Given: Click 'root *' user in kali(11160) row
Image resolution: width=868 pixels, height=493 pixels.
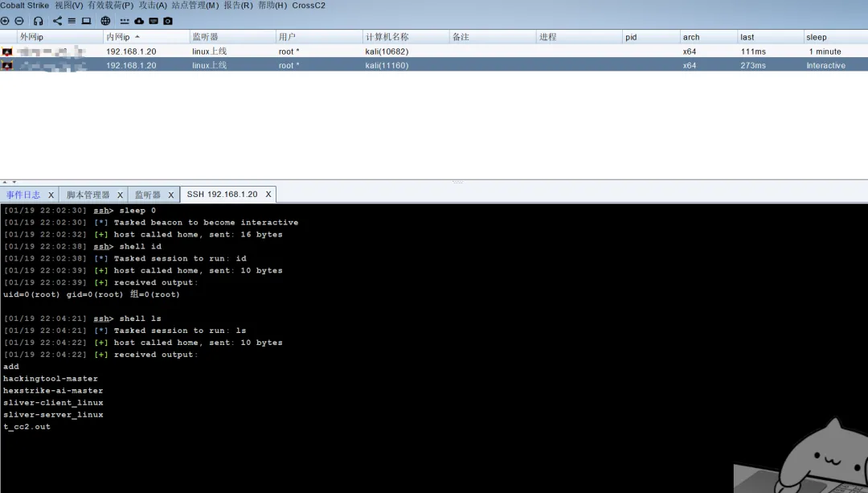Looking at the screenshot, I should pos(289,65).
